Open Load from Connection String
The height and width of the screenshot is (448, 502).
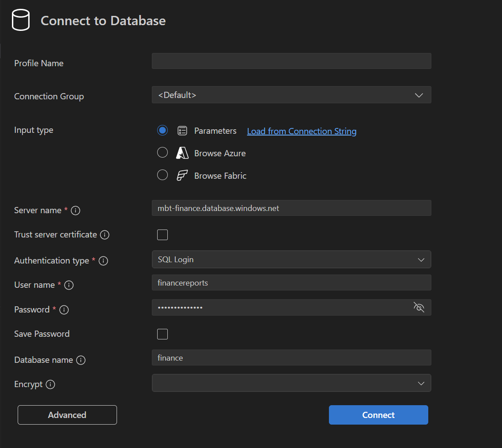[x=302, y=131]
